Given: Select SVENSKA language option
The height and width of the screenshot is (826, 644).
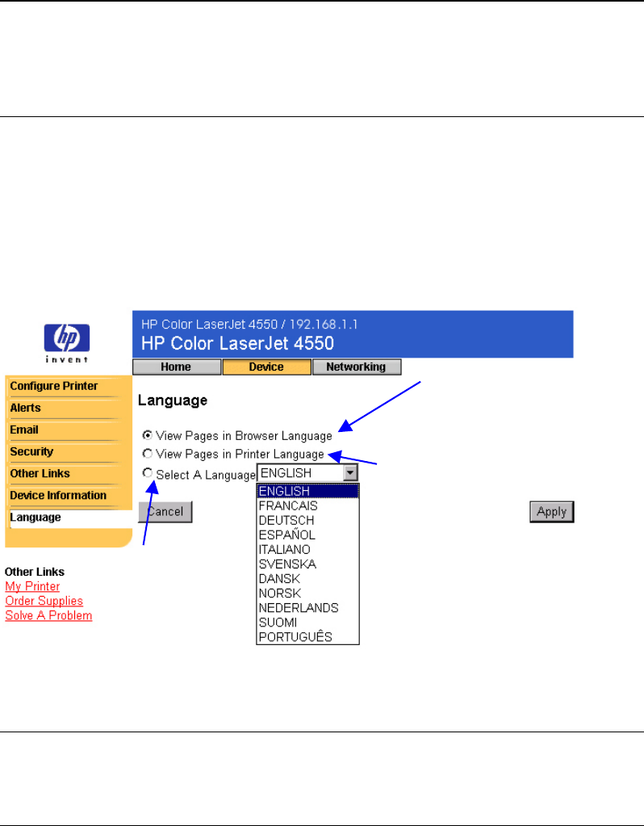Looking at the screenshot, I should tap(308, 564).
